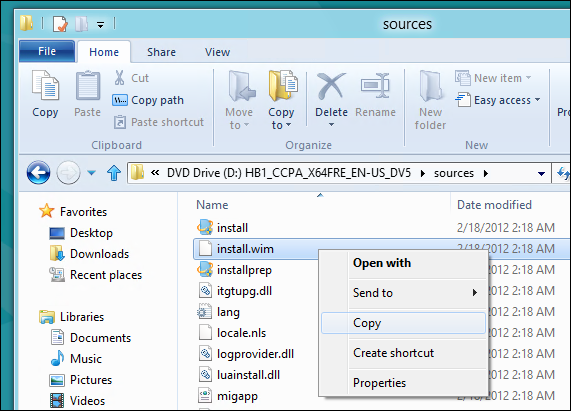Screen dimensions: 571x411
Task: Click the folder icon in address bar
Action: [x=137, y=172]
